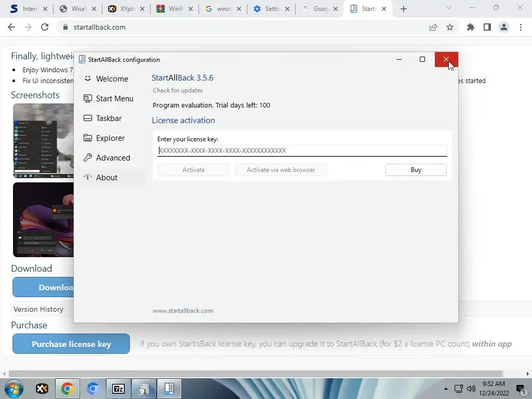Click Check for updates link
532x399 pixels.
(178, 90)
